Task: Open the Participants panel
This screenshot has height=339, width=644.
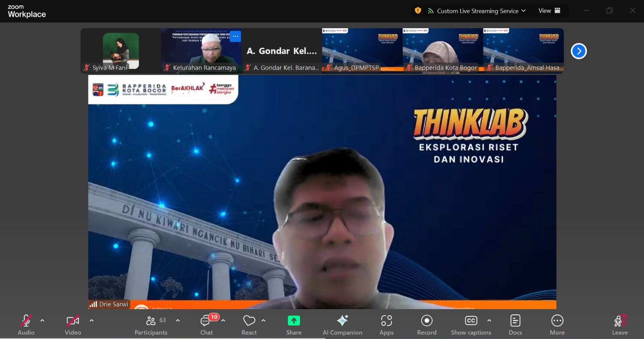Action: pos(151,324)
